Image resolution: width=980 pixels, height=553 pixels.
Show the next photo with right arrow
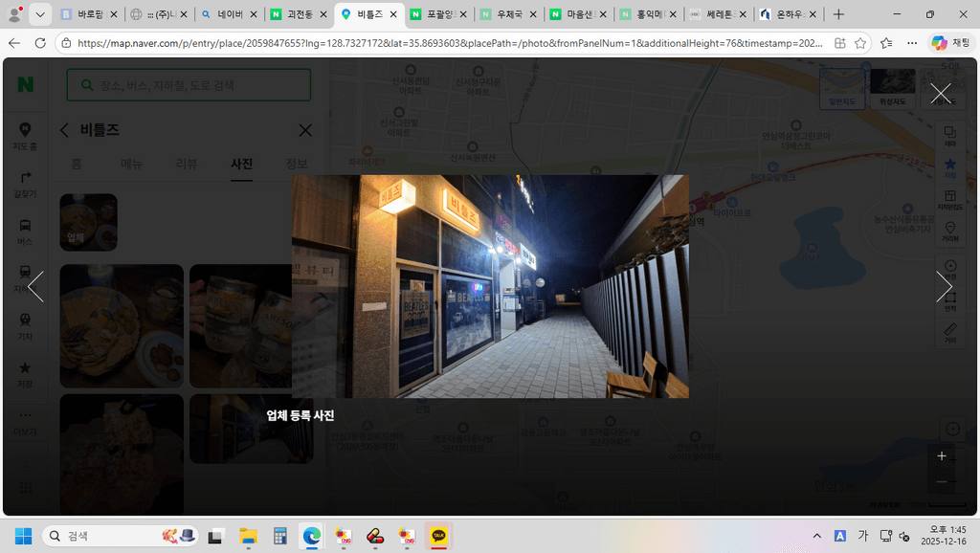[944, 287]
